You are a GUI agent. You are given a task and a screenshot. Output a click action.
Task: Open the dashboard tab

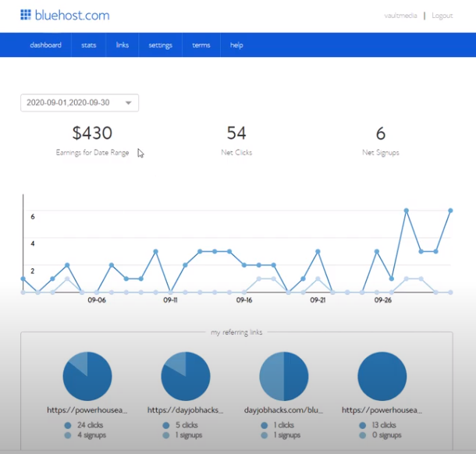45,45
